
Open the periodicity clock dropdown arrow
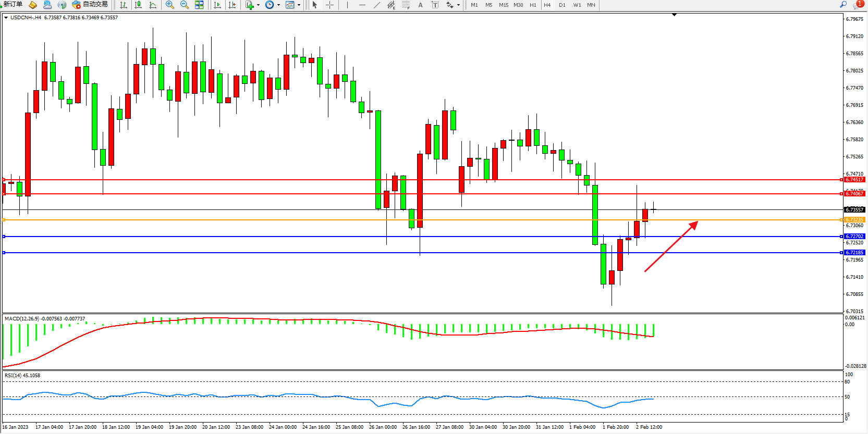(x=278, y=5)
